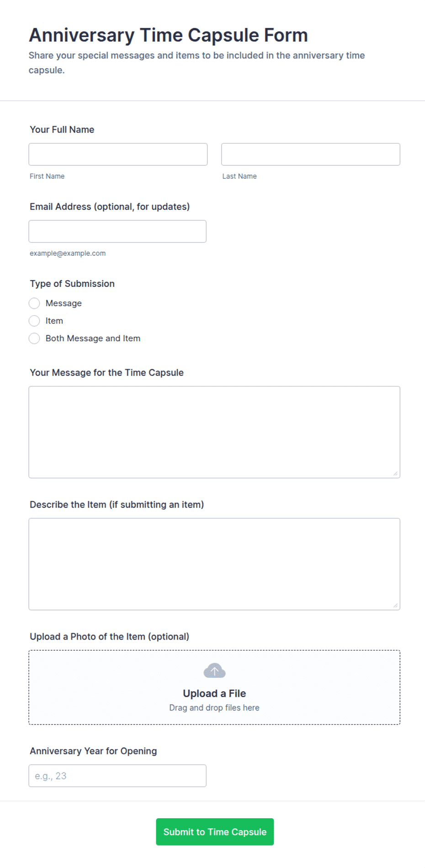
Task: Click the Message option label
Action: [64, 303]
